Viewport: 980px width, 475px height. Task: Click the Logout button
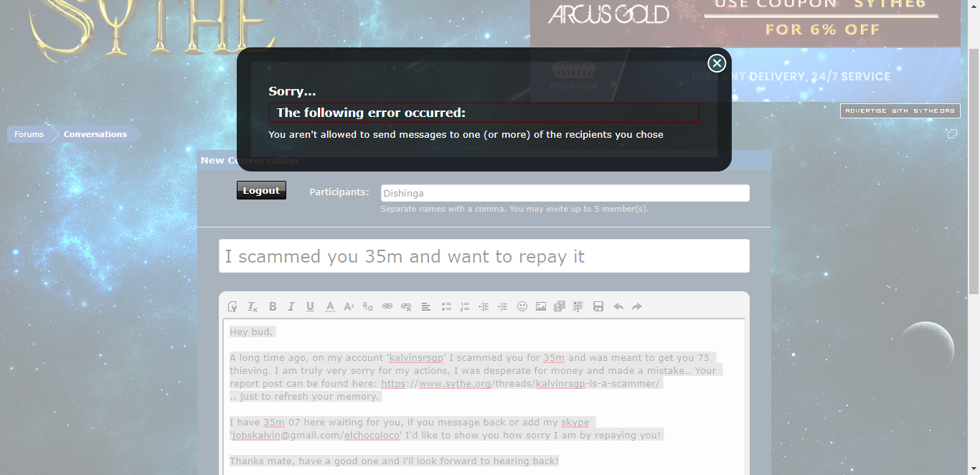(x=261, y=190)
